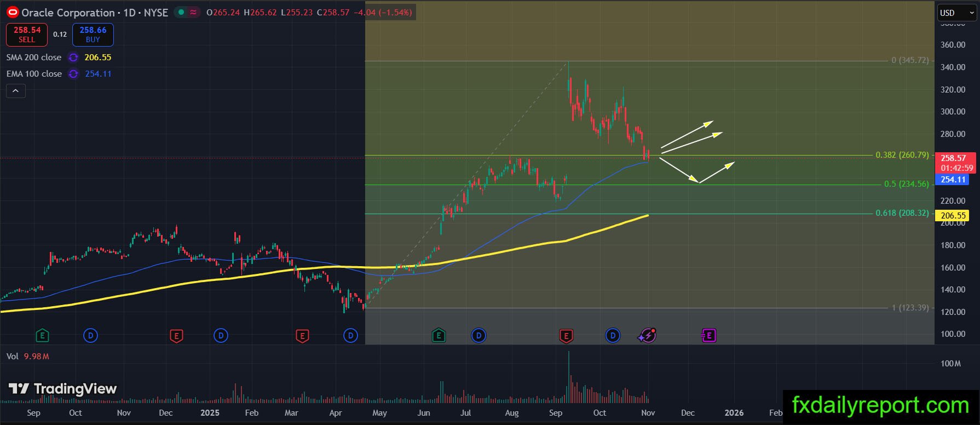The height and width of the screenshot is (425, 980).
Task: Click the 360.00 price axis label
Action: pyautogui.click(x=953, y=45)
